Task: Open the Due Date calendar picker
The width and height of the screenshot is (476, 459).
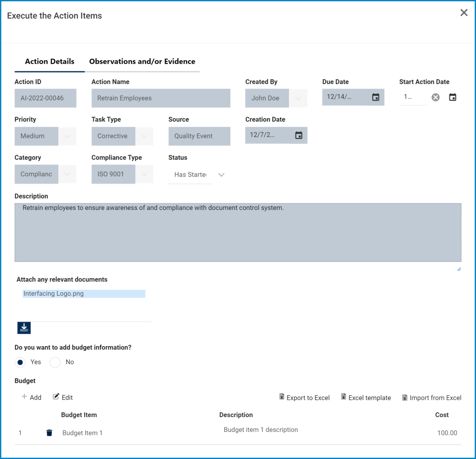Action: pyautogui.click(x=376, y=97)
